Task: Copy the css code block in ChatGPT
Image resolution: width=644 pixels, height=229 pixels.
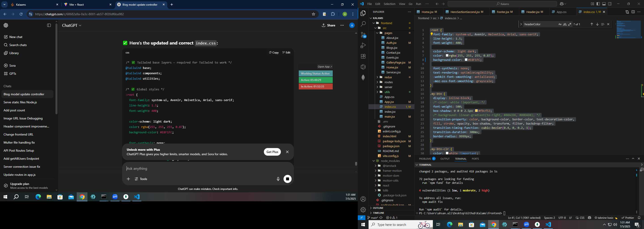Action: pos(274,53)
